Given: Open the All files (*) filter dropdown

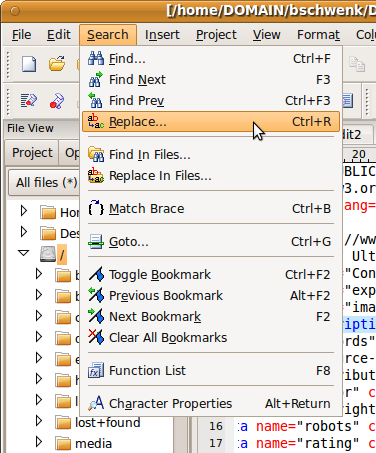Looking at the screenshot, I should click(x=44, y=182).
